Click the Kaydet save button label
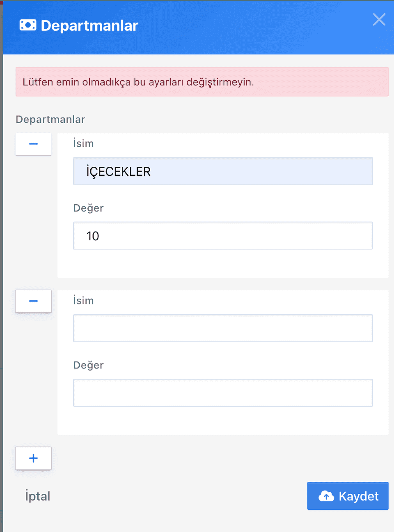 pyautogui.click(x=358, y=496)
